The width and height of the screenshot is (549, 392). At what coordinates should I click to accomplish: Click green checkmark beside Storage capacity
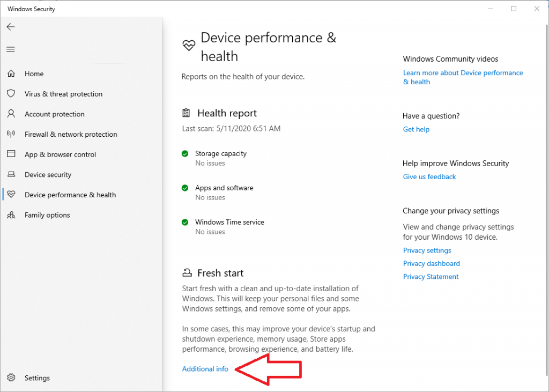(185, 153)
